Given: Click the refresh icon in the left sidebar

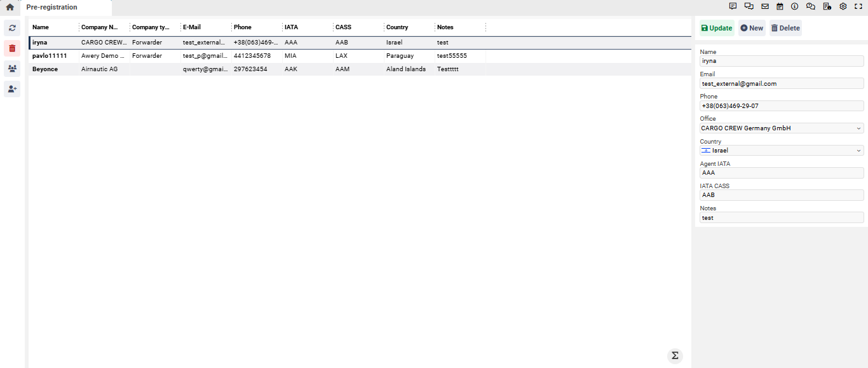Looking at the screenshot, I should point(11,28).
